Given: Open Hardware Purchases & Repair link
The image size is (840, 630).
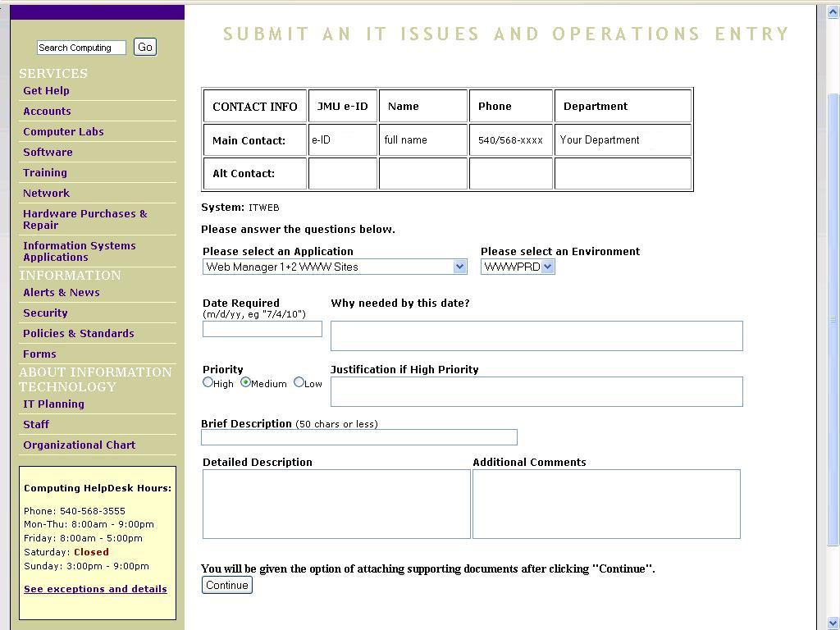Looking at the screenshot, I should pos(84,219).
